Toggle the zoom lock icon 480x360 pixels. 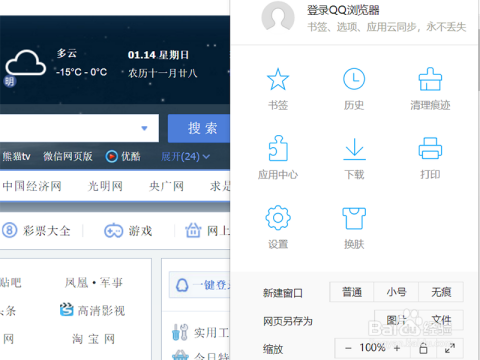(x=423, y=348)
